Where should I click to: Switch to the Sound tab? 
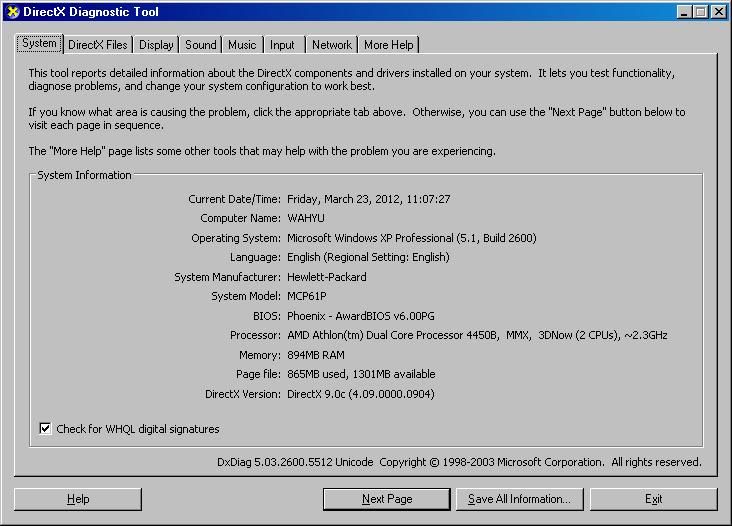(x=201, y=45)
